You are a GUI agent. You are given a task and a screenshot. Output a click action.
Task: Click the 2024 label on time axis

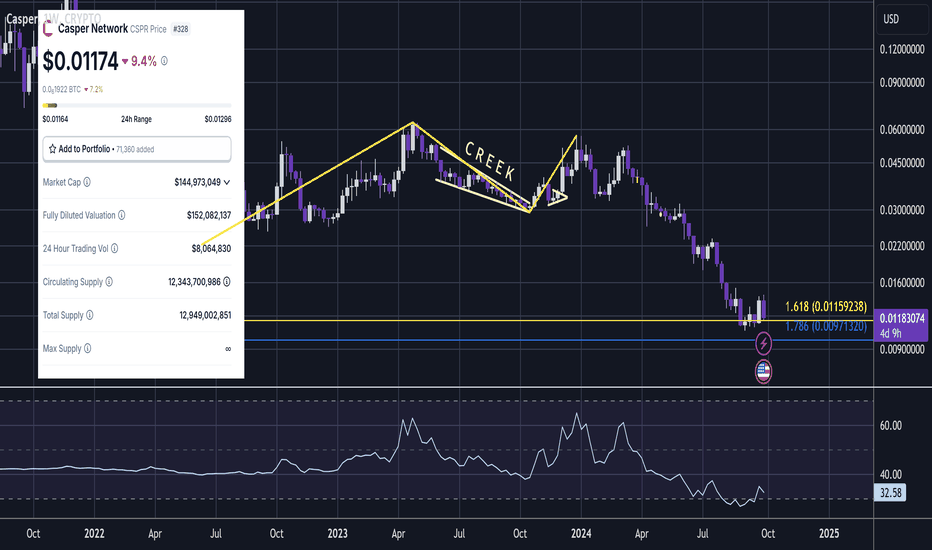tap(581, 533)
